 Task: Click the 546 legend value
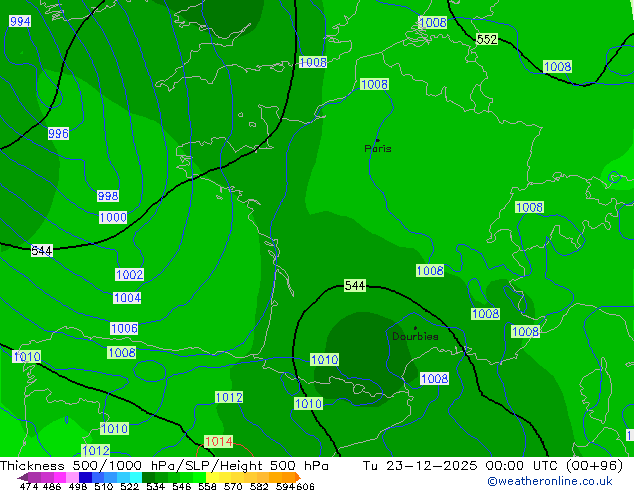pos(181,486)
